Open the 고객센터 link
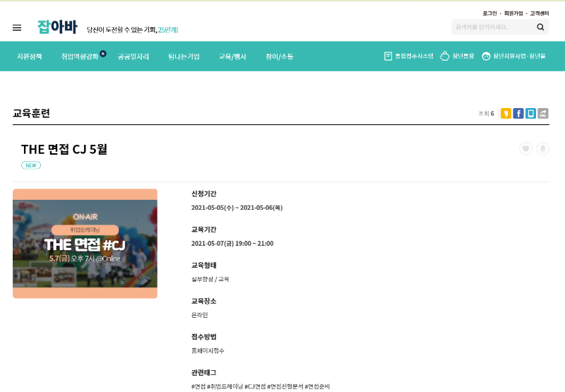This screenshot has width=565, height=392. point(539,13)
